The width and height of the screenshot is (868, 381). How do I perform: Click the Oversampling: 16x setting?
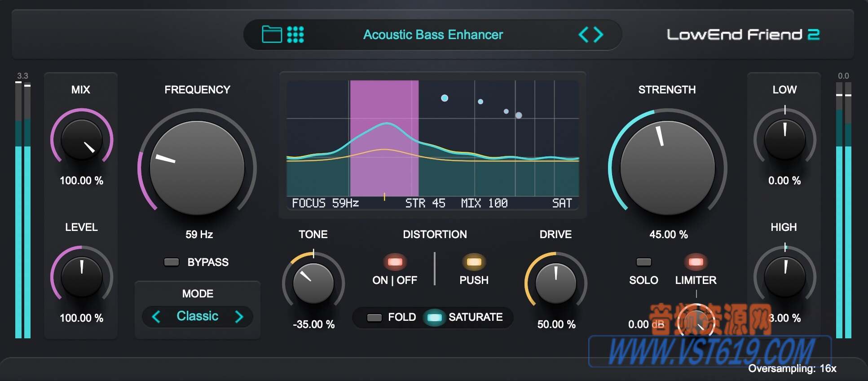[792, 368]
